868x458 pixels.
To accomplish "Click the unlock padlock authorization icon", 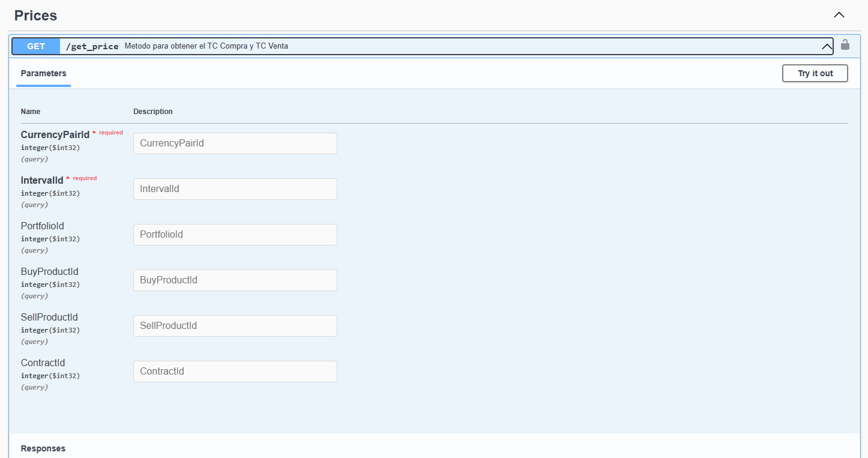I will 845,45.
